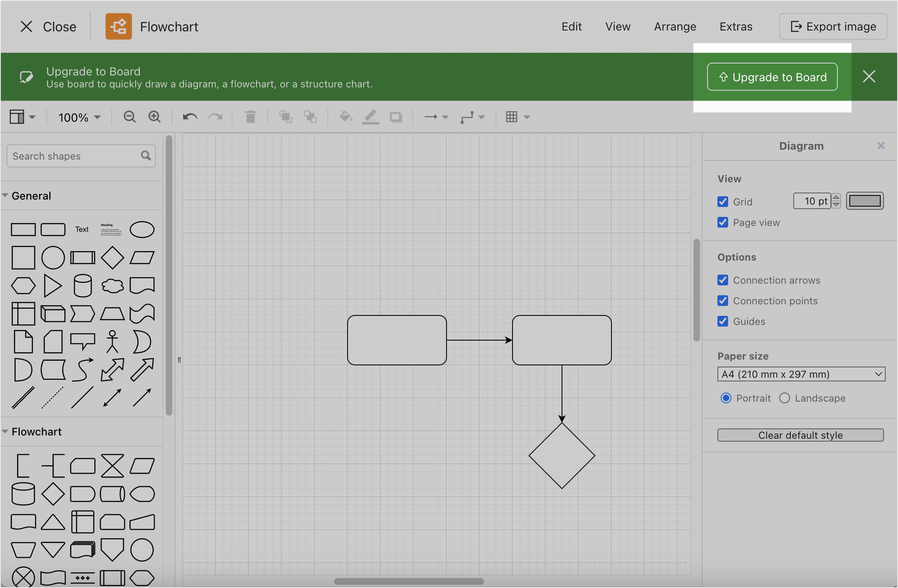Viewport: 898px width, 588px height.
Task: Select the Table insert icon
Action: (512, 116)
